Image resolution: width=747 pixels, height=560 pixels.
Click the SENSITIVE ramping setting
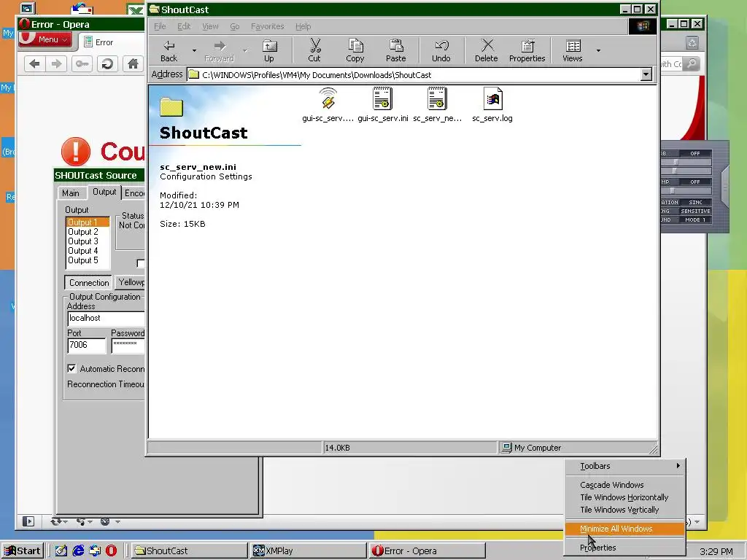(x=695, y=211)
